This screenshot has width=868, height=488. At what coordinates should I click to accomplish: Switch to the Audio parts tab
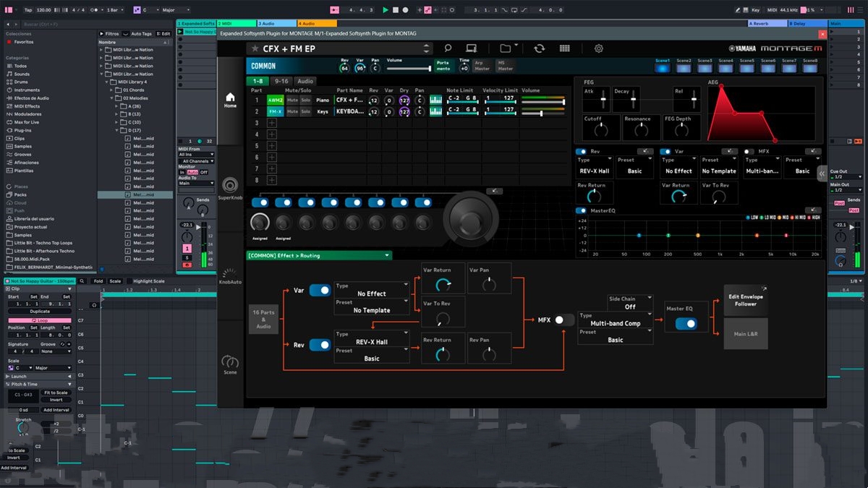[x=305, y=81]
